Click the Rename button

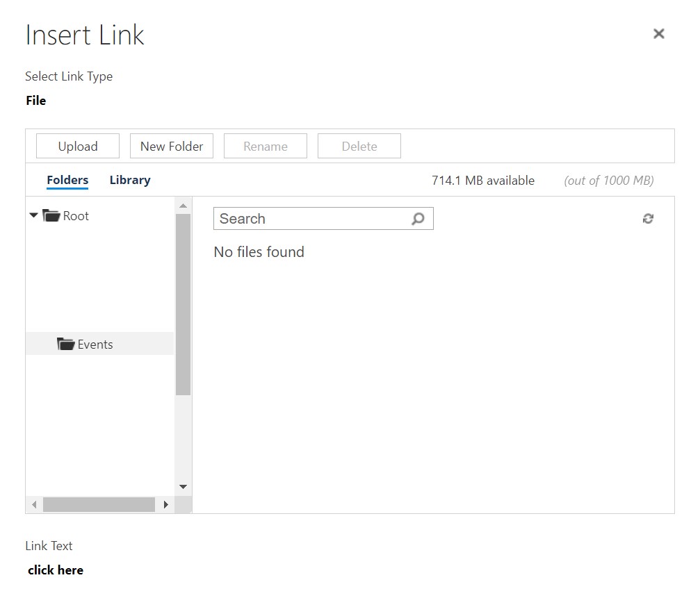coord(265,146)
